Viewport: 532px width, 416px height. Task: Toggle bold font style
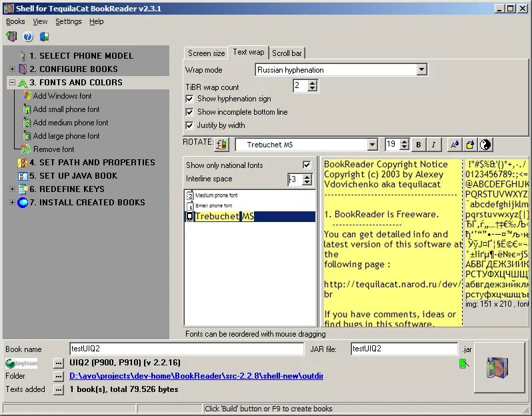click(x=419, y=145)
